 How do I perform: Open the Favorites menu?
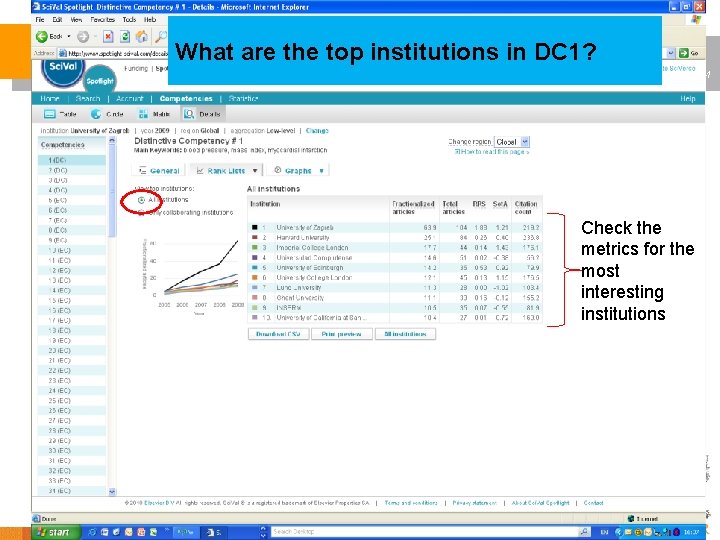[x=102, y=20]
